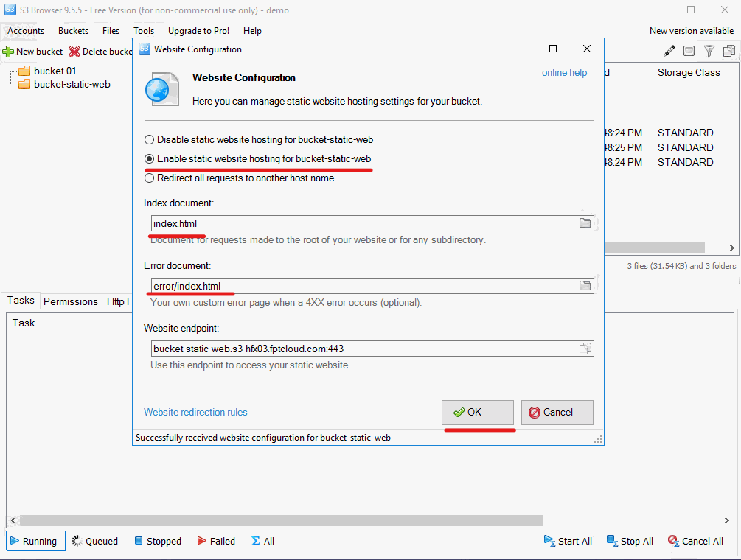The width and height of the screenshot is (741, 560).
Task: Show All tasks filter
Action: point(262,541)
